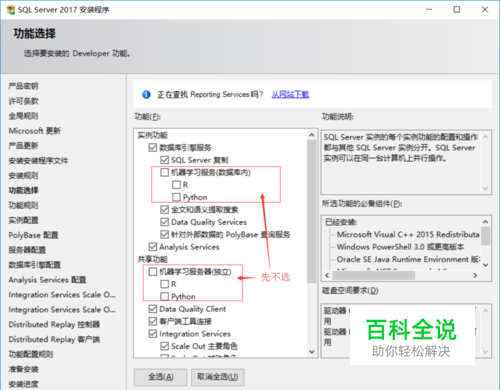Select 服务器配置 step in sidebar
Screen dimensions: 500x390
pyautogui.click(x=27, y=250)
